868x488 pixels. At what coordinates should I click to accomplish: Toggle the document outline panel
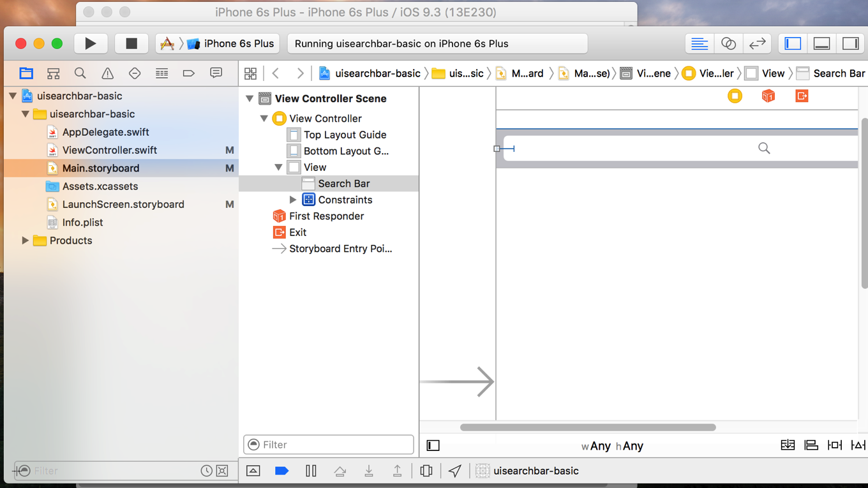coord(433,445)
